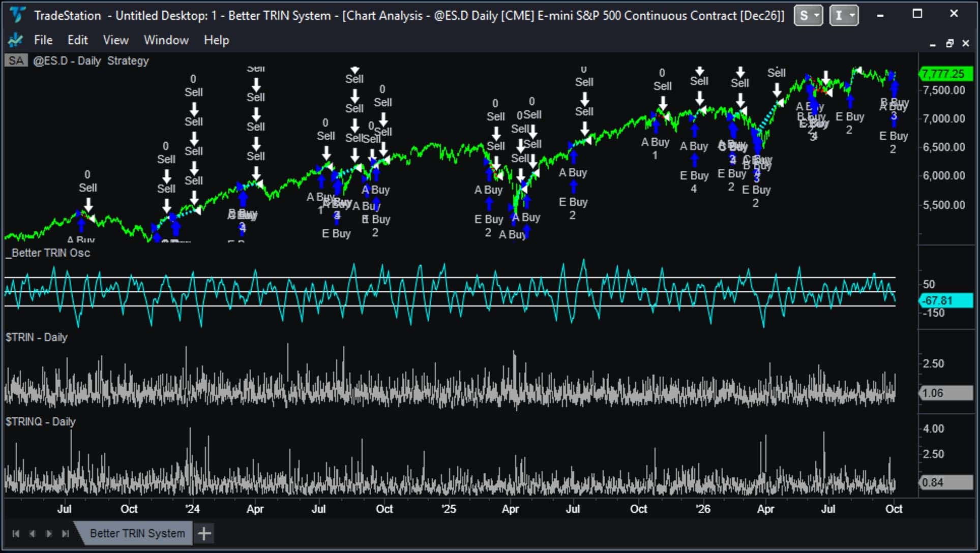The height and width of the screenshot is (553, 980).
Task: Click the 7,000.00 price axis label
Action: tap(944, 118)
